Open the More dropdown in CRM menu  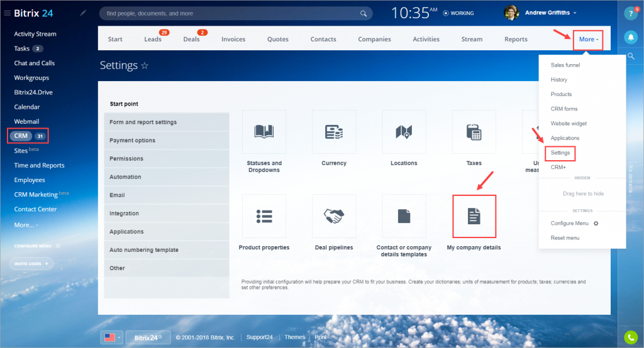(x=588, y=40)
